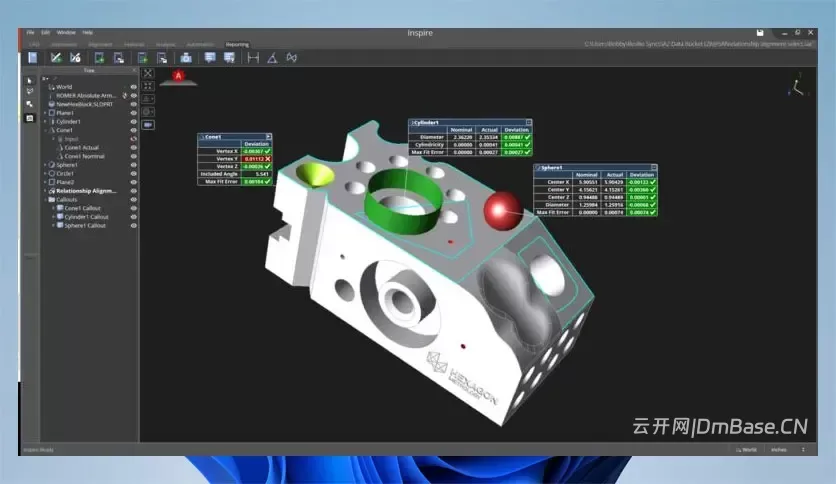The height and width of the screenshot is (484, 836).
Task: Toggle visibility of ROMER Absolute Arm
Action: pyautogui.click(x=133, y=96)
